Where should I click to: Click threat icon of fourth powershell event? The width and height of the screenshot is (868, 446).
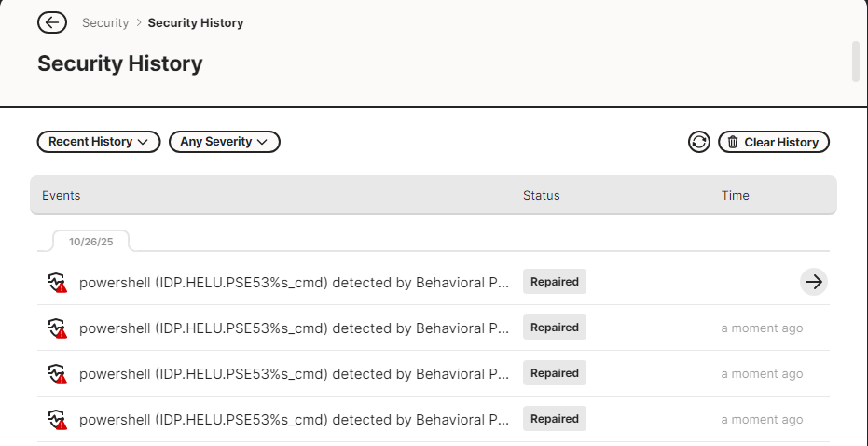(x=58, y=420)
